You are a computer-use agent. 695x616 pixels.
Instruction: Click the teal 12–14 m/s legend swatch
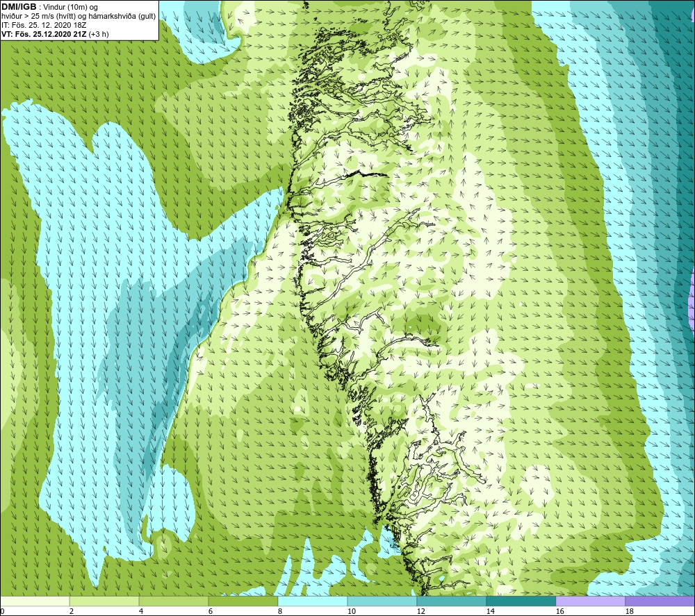[x=452, y=601]
